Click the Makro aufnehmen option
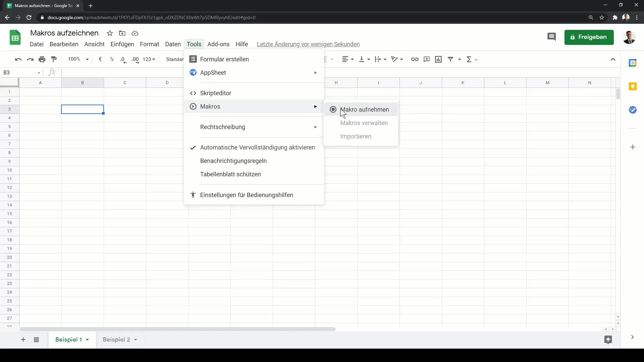 pos(365,110)
